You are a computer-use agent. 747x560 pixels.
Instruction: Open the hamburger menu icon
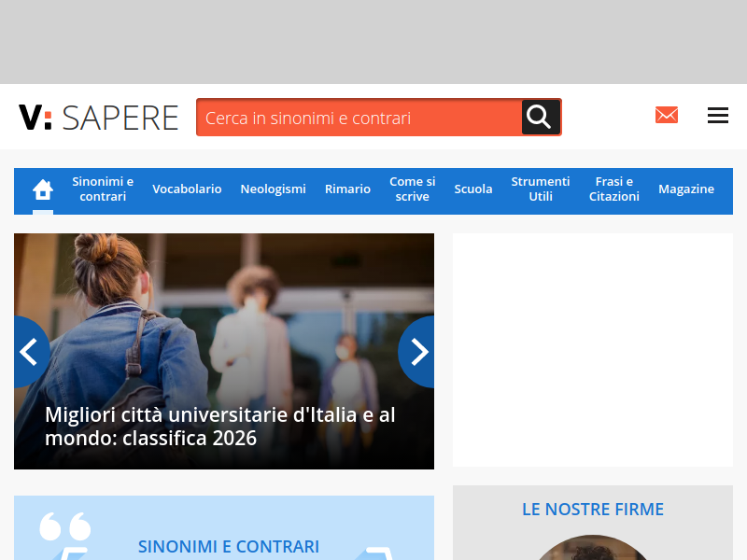click(717, 115)
